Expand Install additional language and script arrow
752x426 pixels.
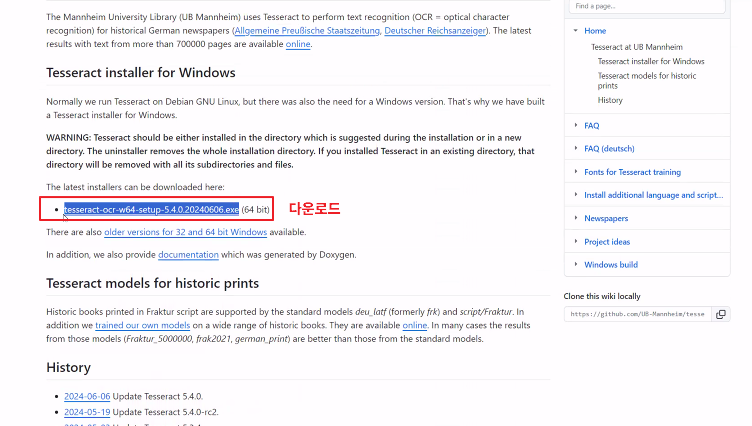coord(576,195)
